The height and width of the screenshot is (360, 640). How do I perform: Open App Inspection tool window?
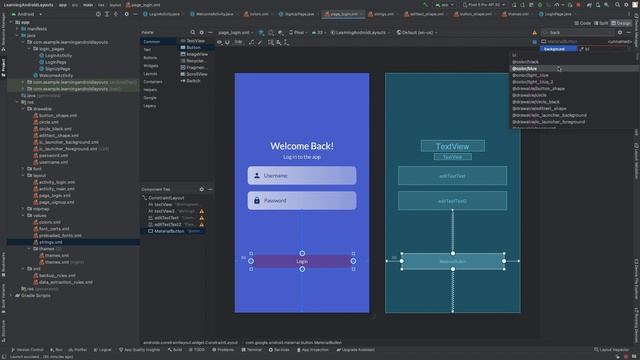pos(313,350)
